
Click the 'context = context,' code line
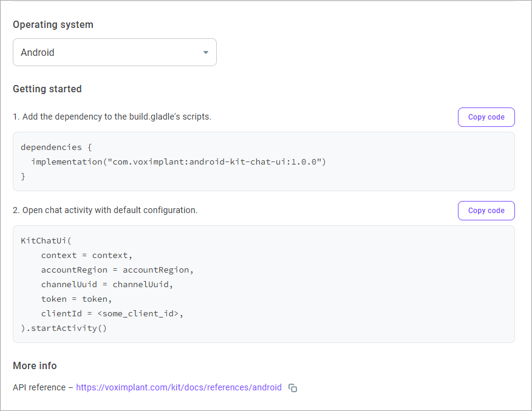tap(86, 256)
